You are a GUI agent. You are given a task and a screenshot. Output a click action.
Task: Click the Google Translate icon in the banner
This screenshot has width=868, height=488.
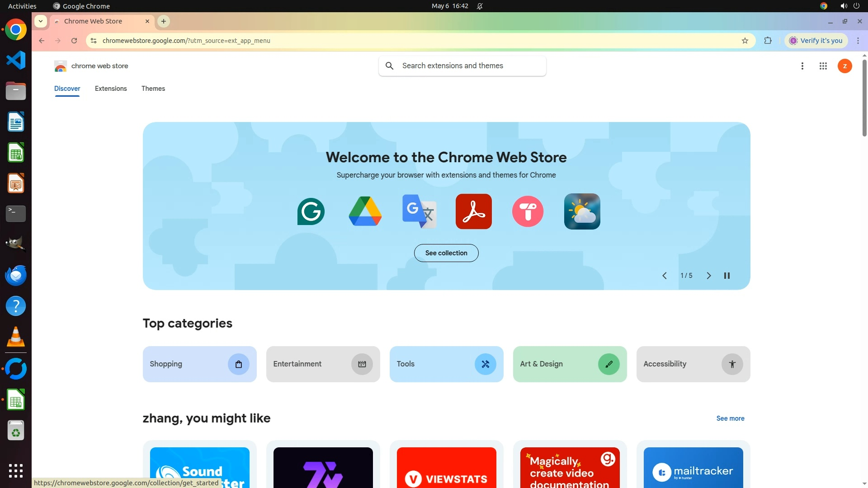click(x=419, y=211)
